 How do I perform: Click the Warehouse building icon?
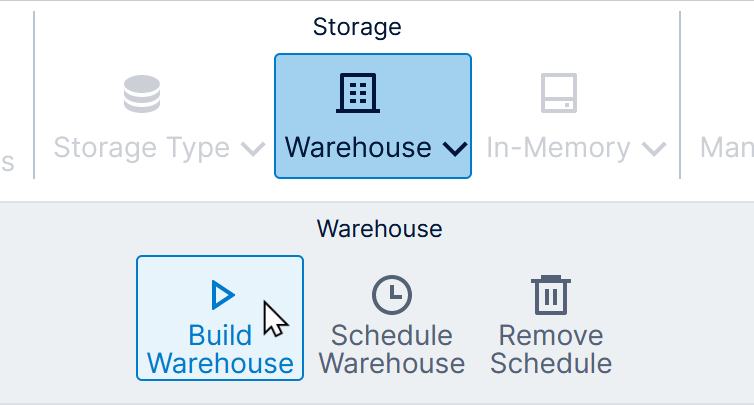pyautogui.click(x=358, y=93)
